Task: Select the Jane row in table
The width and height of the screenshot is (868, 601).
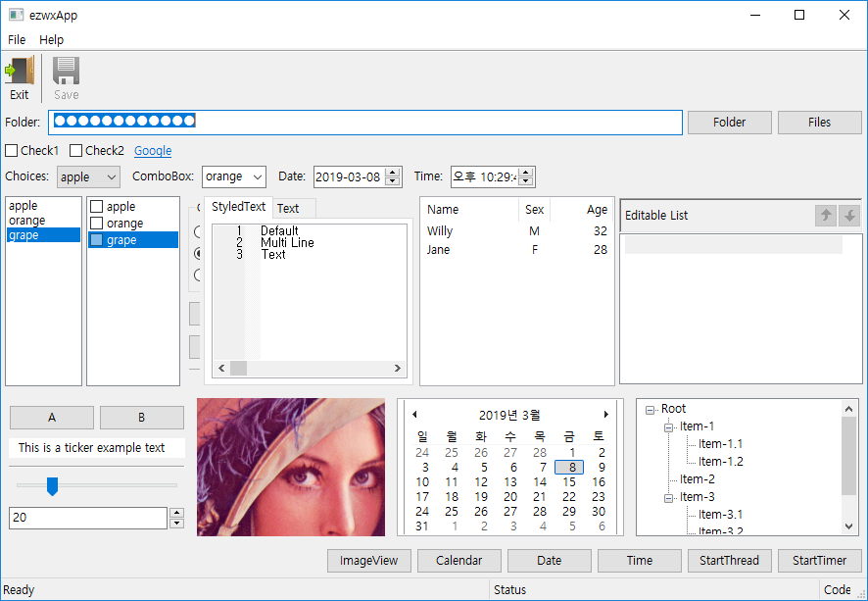Action: [x=516, y=250]
